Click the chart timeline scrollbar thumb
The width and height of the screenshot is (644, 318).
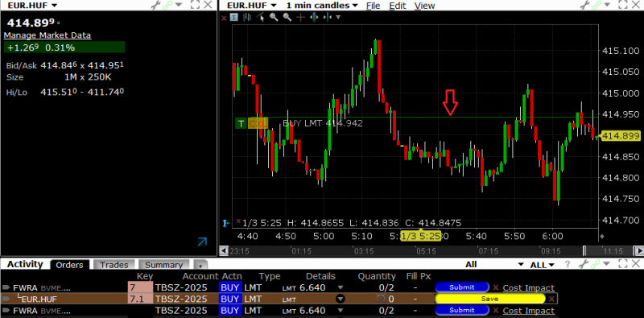[609, 250]
